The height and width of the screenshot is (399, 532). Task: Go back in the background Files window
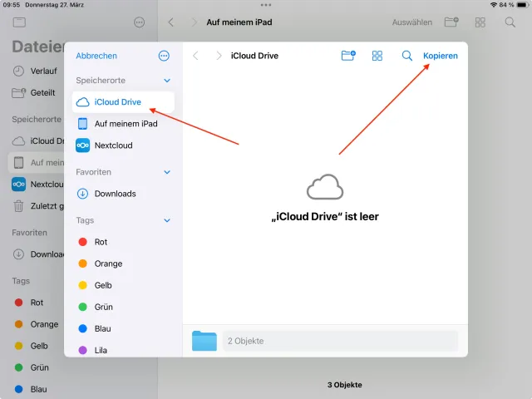coord(171,22)
